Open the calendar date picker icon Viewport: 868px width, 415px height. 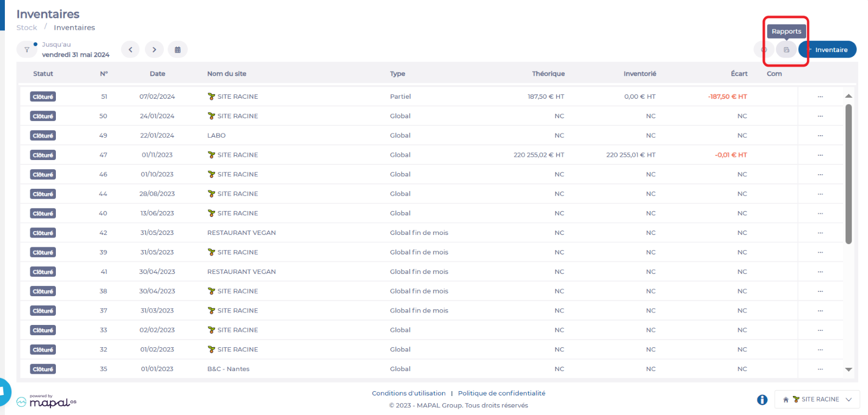point(177,49)
